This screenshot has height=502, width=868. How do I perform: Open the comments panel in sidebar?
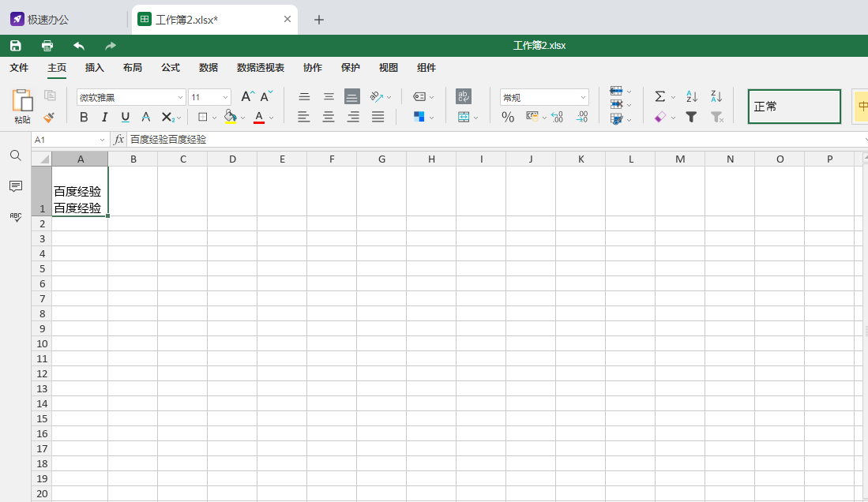point(16,186)
